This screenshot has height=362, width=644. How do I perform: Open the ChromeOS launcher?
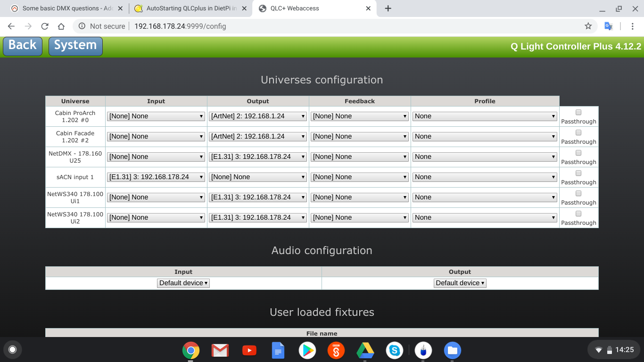point(13,350)
